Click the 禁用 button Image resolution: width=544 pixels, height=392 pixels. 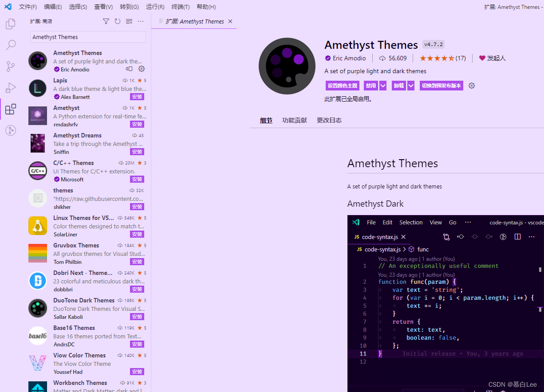tap(371, 86)
